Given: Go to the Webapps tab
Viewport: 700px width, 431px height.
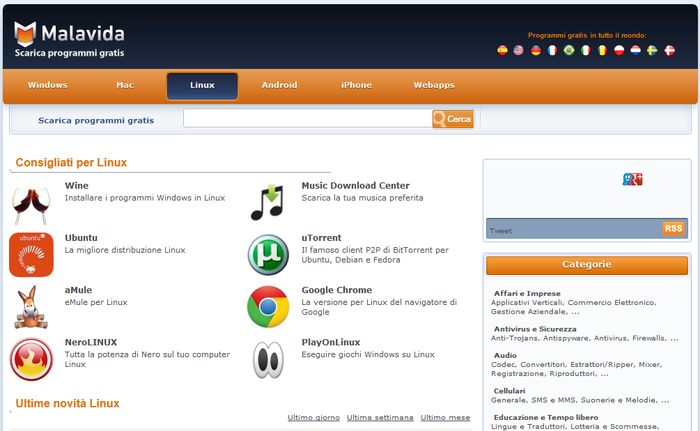Looking at the screenshot, I should (434, 85).
